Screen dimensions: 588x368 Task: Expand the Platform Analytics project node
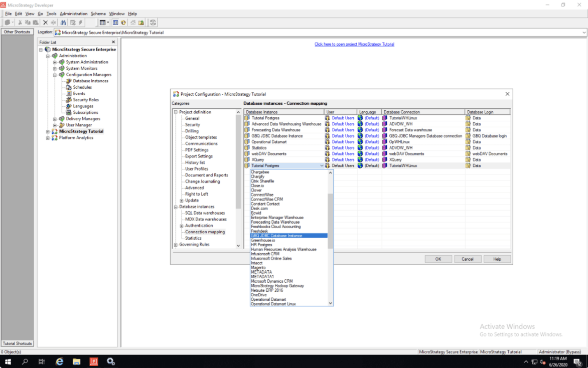48,138
